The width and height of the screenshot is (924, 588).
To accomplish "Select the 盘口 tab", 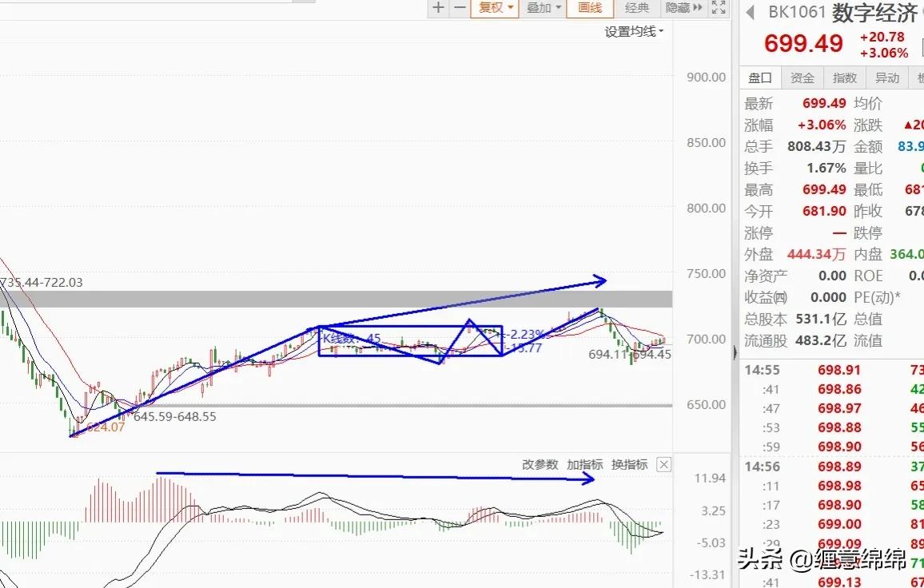I will pyautogui.click(x=760, y=77).
